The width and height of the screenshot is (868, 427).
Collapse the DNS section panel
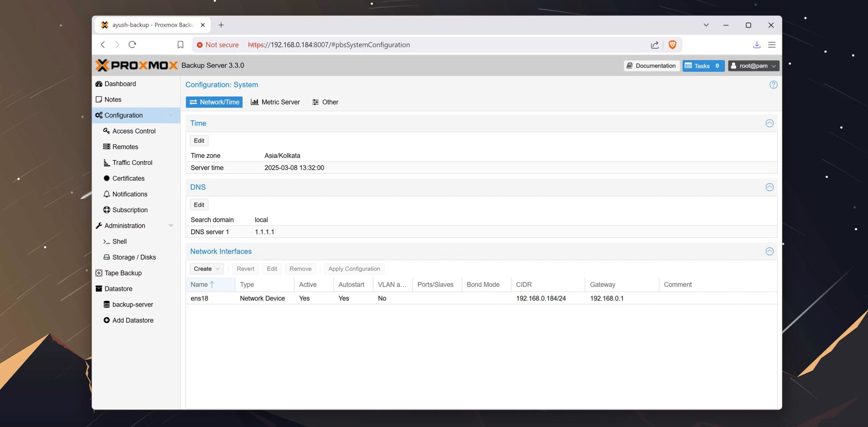pos(770,187)
